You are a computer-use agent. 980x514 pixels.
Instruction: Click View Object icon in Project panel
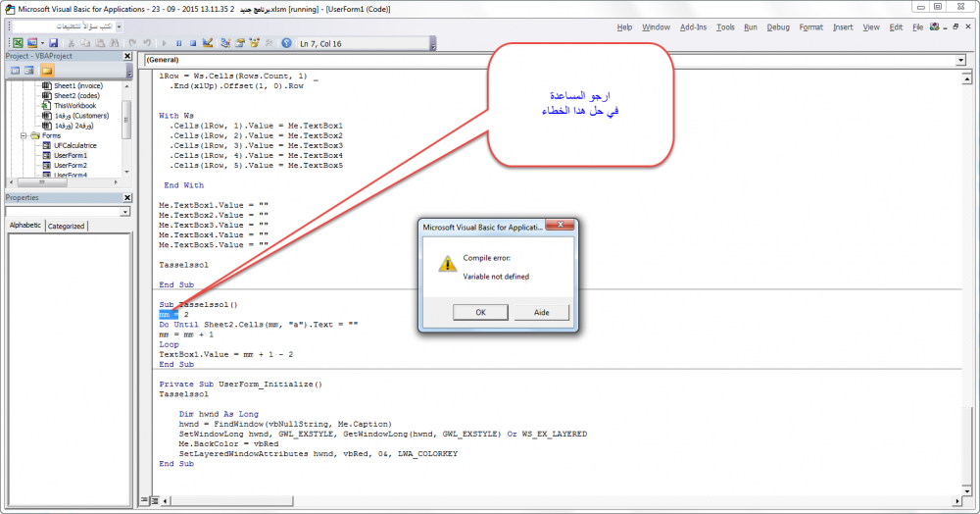28,71
